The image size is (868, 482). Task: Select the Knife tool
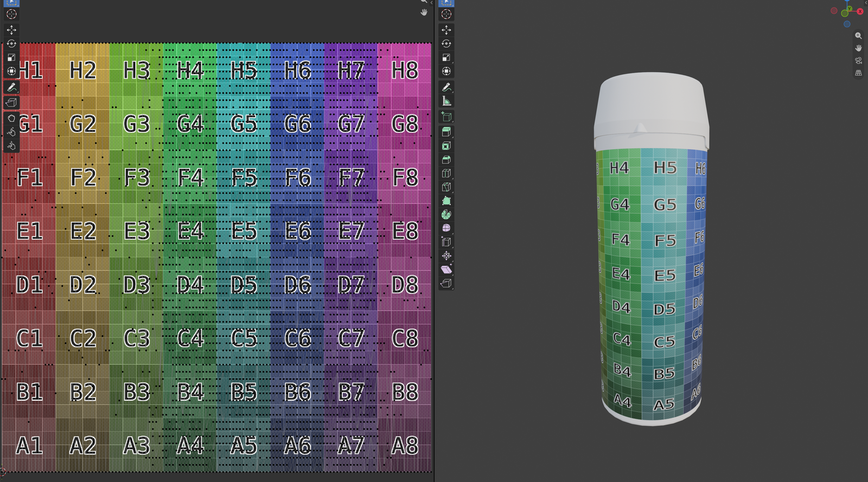[x=446, y=187]
